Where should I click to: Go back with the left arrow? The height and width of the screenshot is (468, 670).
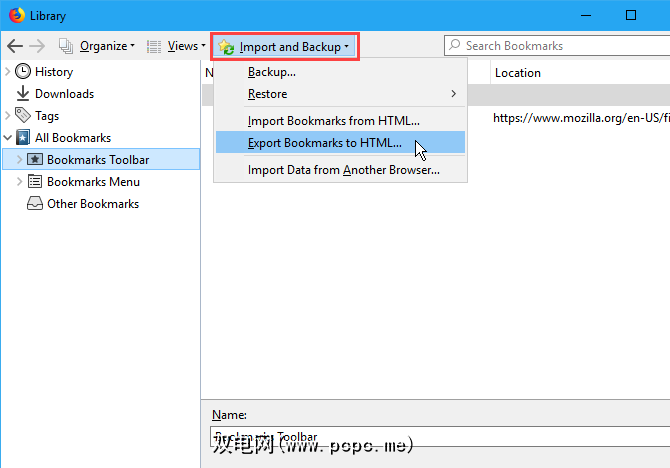[x=15, y=46]
